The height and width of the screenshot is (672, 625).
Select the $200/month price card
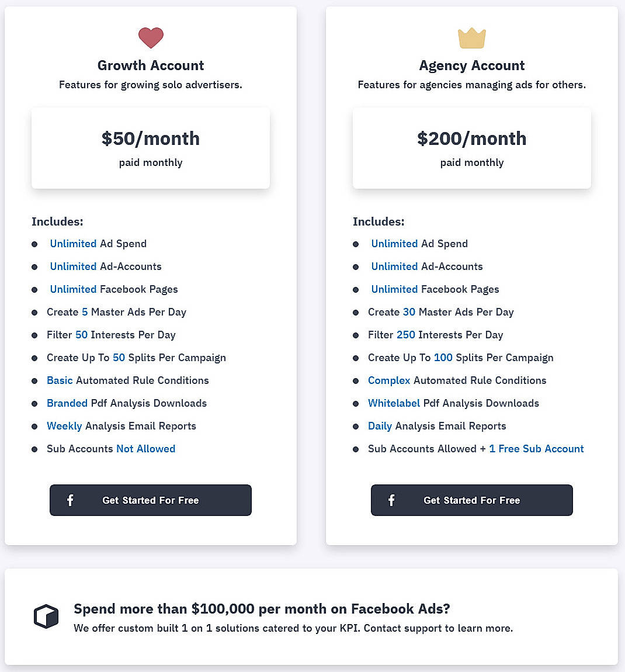pyautogui.click(x=471, y=147)
